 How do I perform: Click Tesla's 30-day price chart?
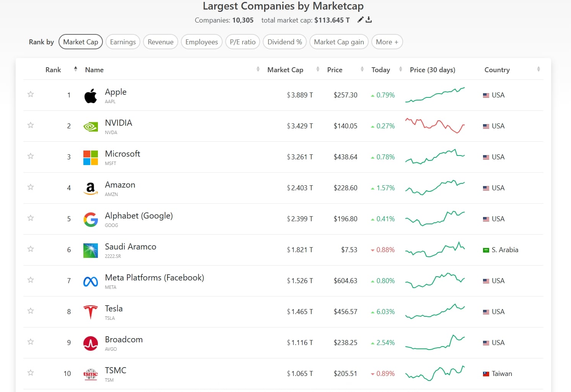click(x=435, y=311)
